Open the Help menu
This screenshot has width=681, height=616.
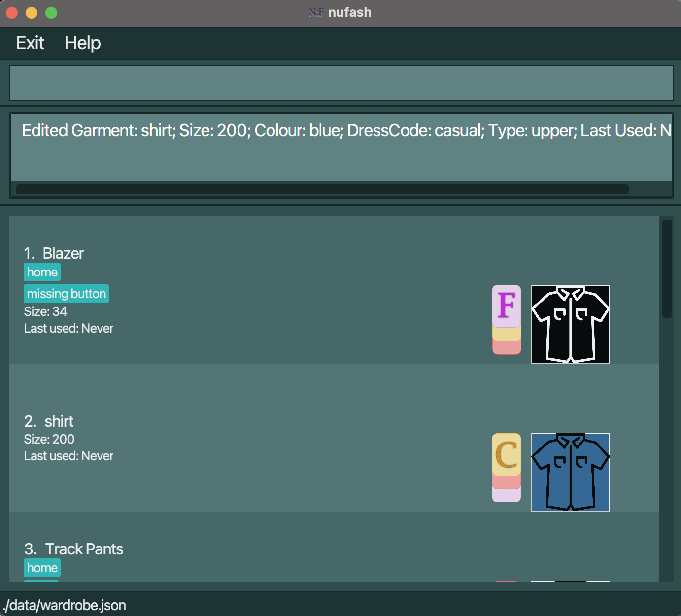82,43
